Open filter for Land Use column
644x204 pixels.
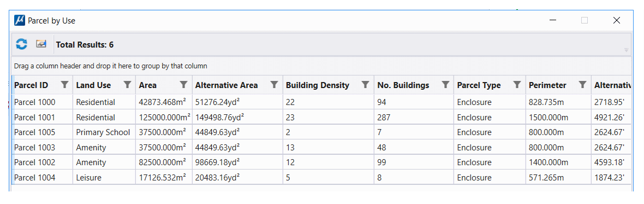[x=127, y=85]
